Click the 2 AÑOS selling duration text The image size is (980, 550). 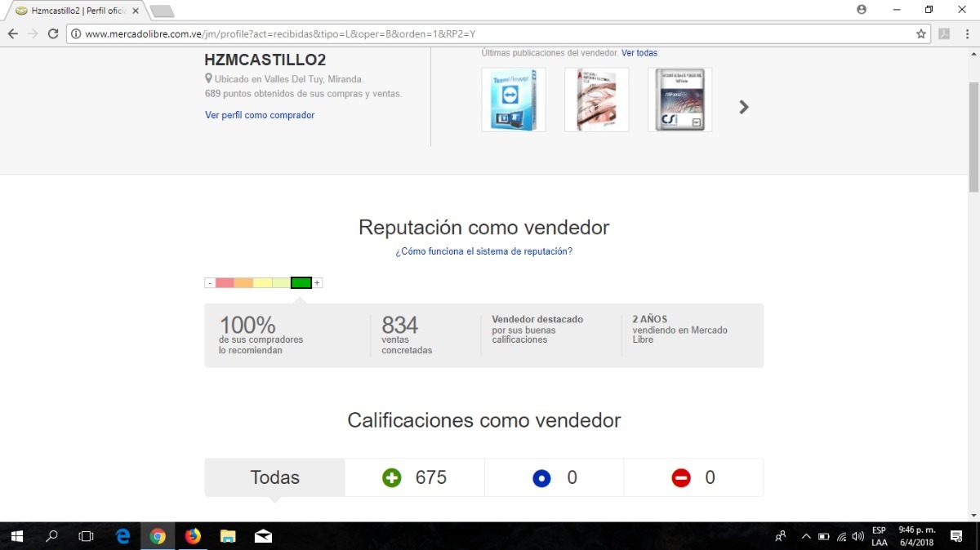(x=650, y=319)
